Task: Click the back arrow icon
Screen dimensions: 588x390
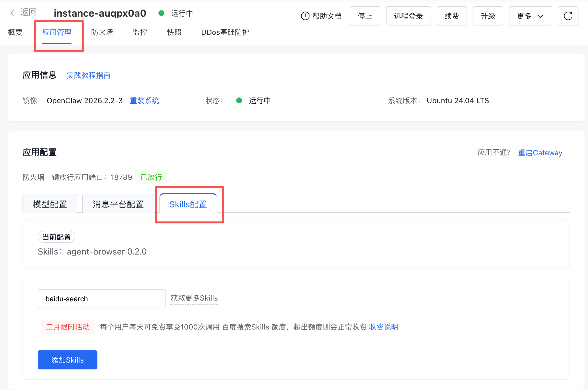Action: click(x=12, y=12)
